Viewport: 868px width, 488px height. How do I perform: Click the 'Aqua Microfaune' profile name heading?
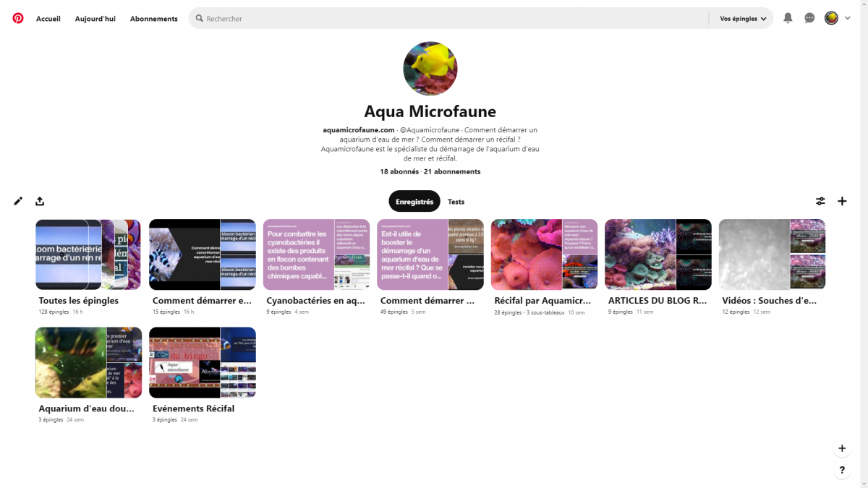coord(430,112)
